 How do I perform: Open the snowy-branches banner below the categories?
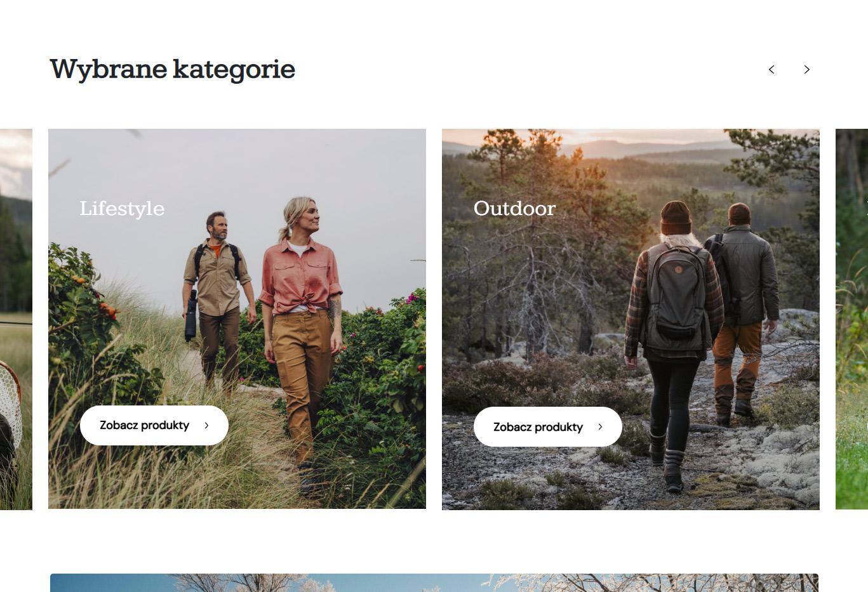pyautogui.click(x=434, y=582)
